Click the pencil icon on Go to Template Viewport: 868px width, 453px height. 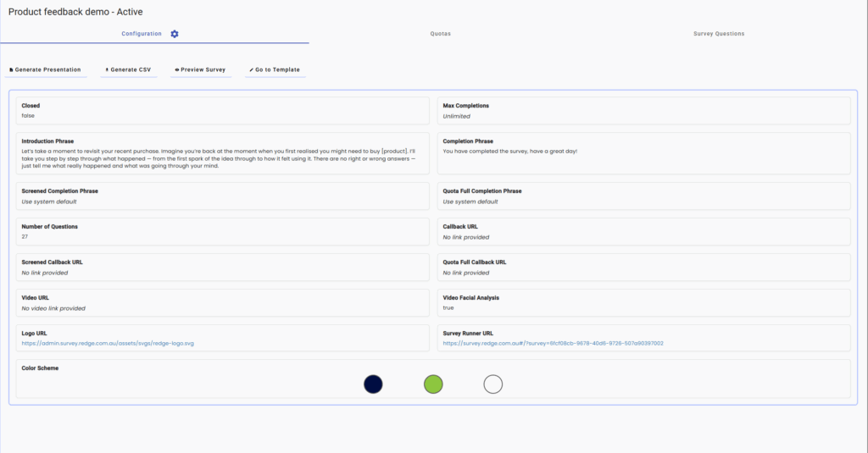point(251,69)
